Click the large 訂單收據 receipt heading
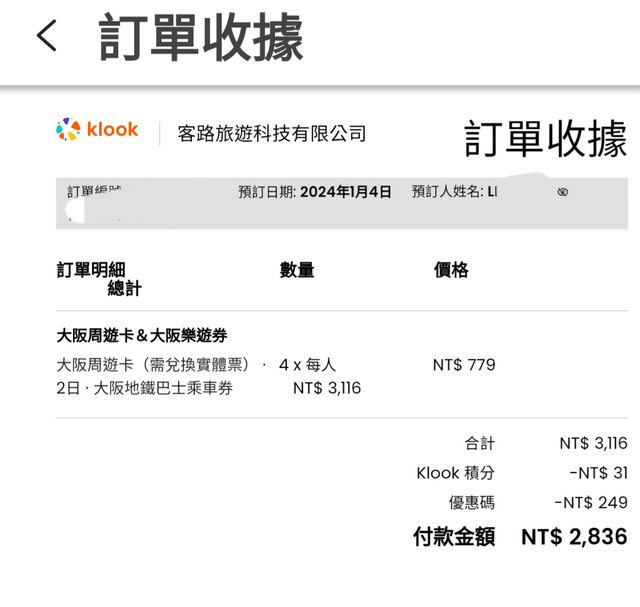This screenshot has height=607, width=640. [x=545, y=139]
